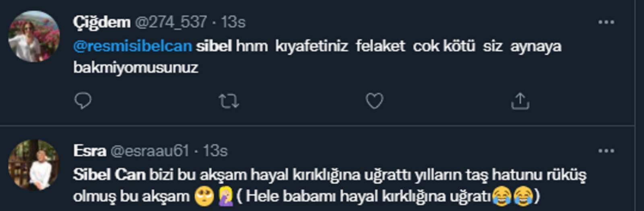Click the facepalm emoji in Esra's tweet
644x211 pixels.
coord(225,197)
